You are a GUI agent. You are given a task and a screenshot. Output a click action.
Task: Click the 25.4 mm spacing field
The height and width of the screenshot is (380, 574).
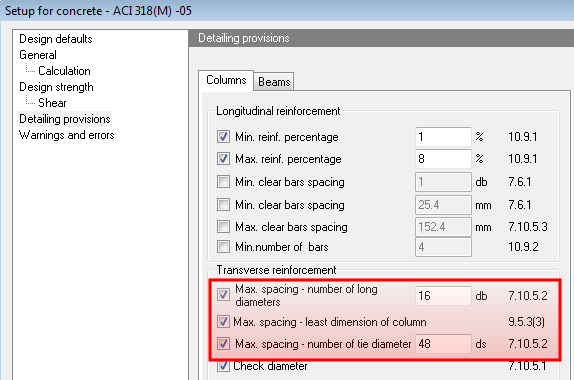click(x=443, y=204)
